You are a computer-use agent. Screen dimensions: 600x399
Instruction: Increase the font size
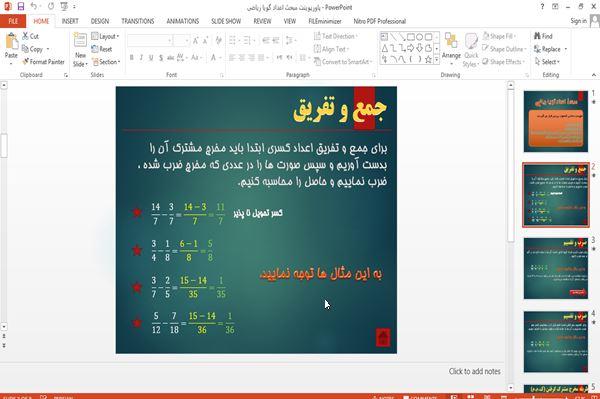point(196,41)
